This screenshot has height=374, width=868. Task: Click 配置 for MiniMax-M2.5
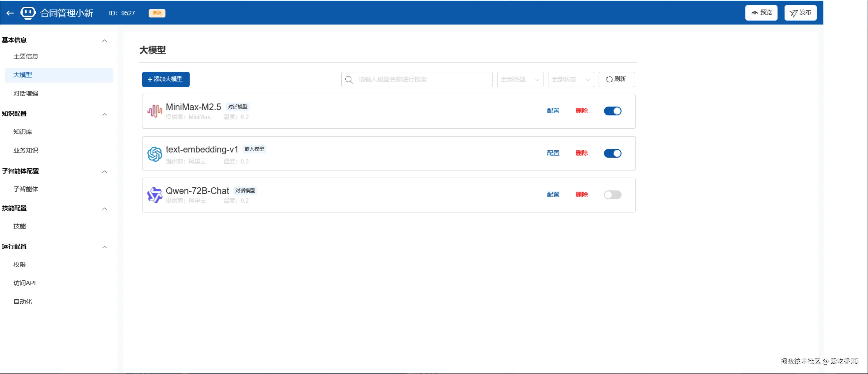click(x=553, y=111)
